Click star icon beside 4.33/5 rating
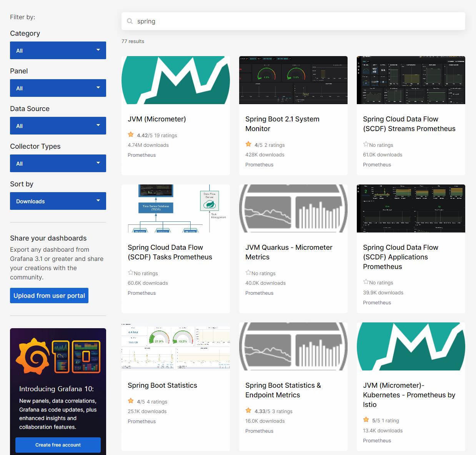Image resolution: width=476 pixels, height=455 pixels. click(248, 410)
